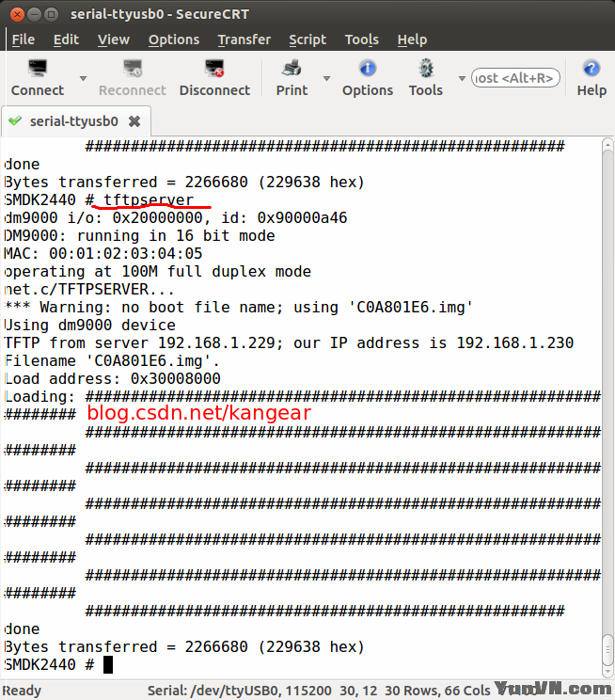Viewport: 615px width, 700px height.
Task: Close the serial-ttyusb0 tab
Action: pos(134,121)
